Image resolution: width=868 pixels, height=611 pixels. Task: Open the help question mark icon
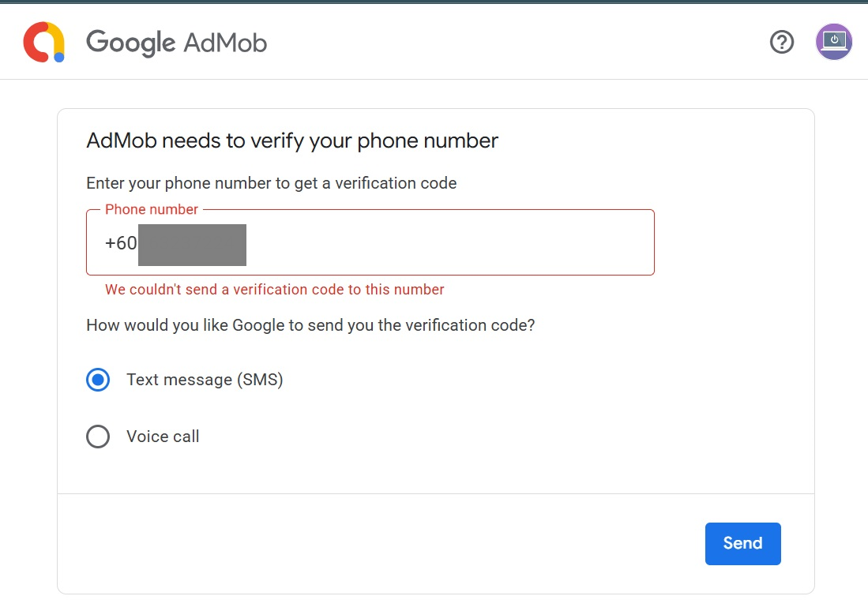tap(782, 42)
